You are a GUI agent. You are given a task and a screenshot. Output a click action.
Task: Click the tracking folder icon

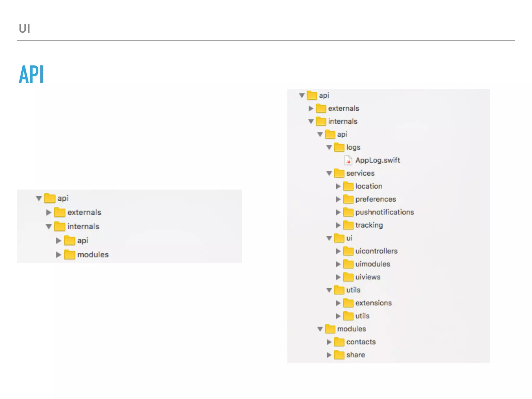[348, 225]
